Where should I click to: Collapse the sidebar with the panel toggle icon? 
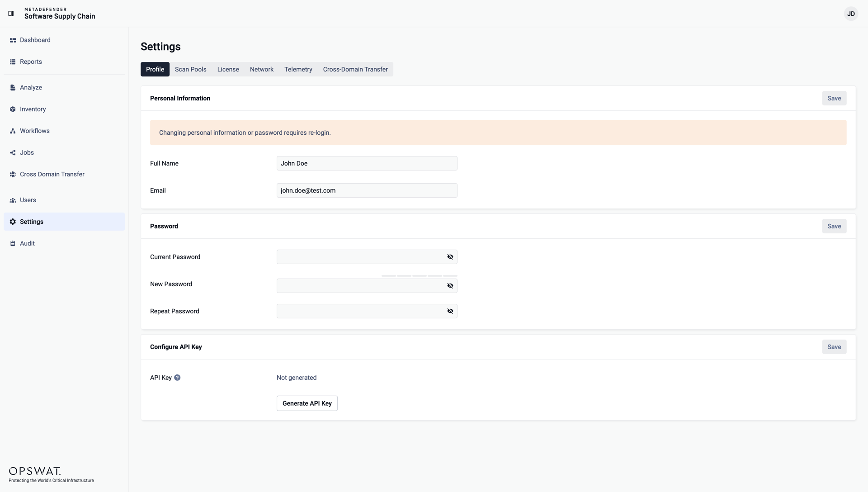(11, 14)
